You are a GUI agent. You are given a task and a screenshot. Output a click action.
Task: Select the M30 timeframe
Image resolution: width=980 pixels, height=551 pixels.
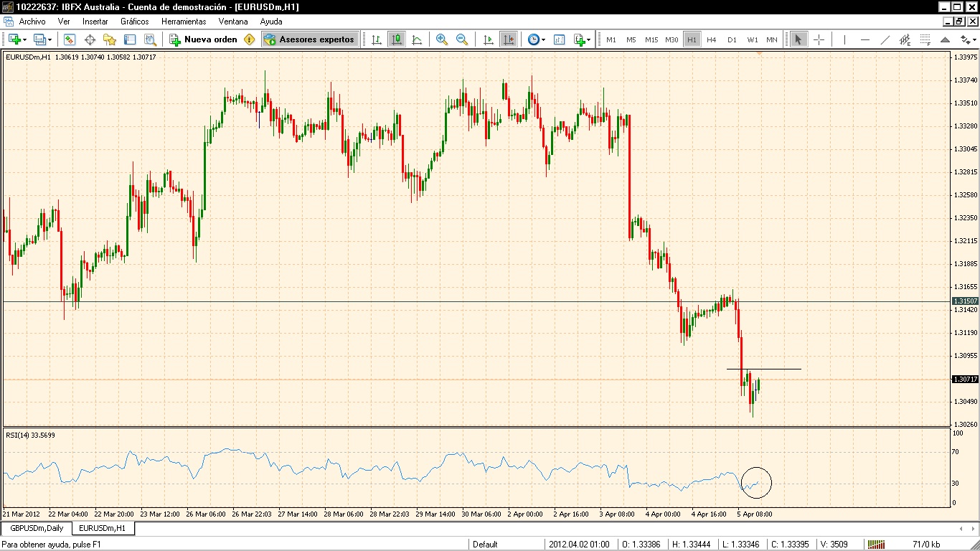click(x=672, y=39)
